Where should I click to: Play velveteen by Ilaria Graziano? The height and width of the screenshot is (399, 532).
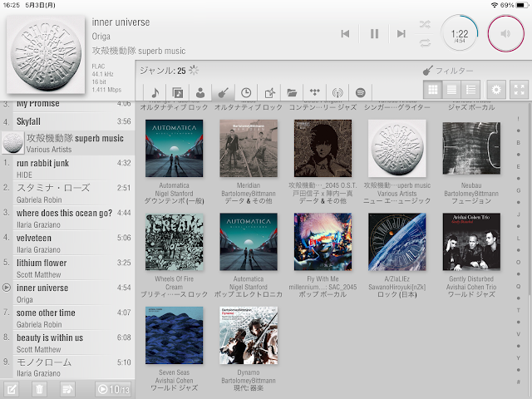coord(67,243)
